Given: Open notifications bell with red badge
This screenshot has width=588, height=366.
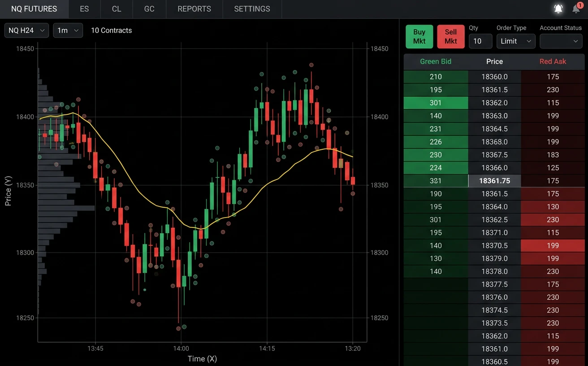Looking at the screenshot, I should [x=577, y=9].
